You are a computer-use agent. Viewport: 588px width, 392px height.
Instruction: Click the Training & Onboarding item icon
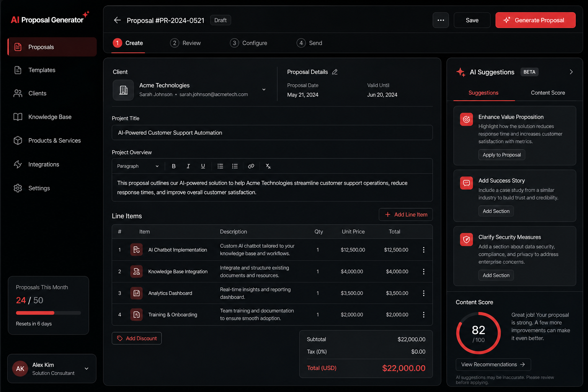point(136,315)
